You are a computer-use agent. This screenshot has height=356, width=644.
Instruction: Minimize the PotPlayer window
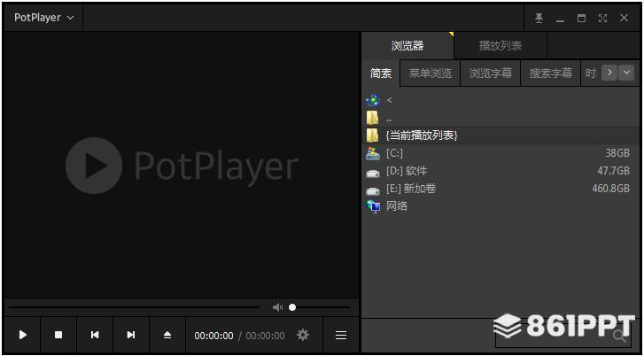click(x=560, y=19)
